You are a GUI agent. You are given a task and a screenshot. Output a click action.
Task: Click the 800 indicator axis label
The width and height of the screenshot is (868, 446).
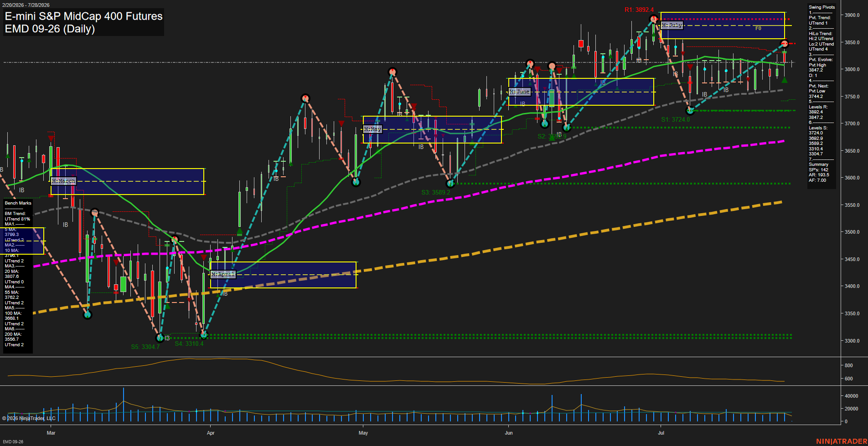pos(848,365)
